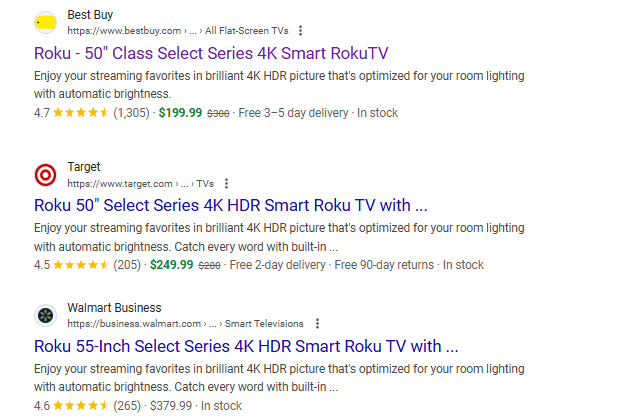Open Roku 55-Inch Select Series Walmart link
The width and height of the screenshot is (620, 418).
tap(246, 346)
